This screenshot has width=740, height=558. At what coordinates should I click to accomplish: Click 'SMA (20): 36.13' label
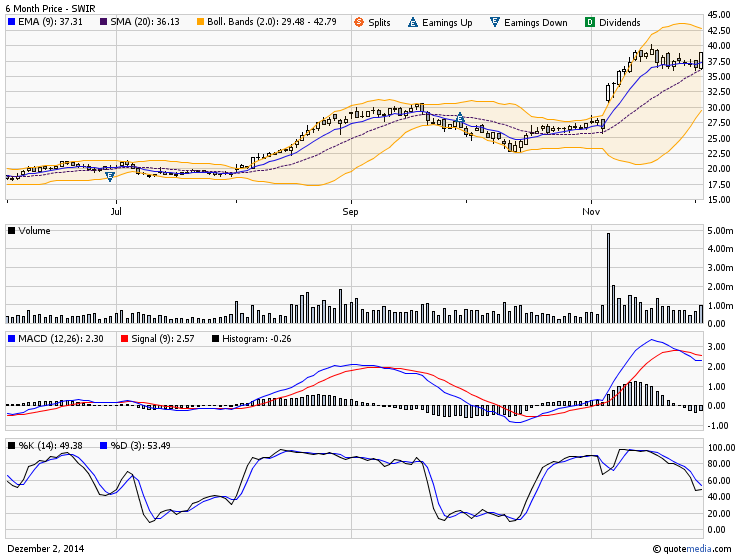click(x=145, y=22)
